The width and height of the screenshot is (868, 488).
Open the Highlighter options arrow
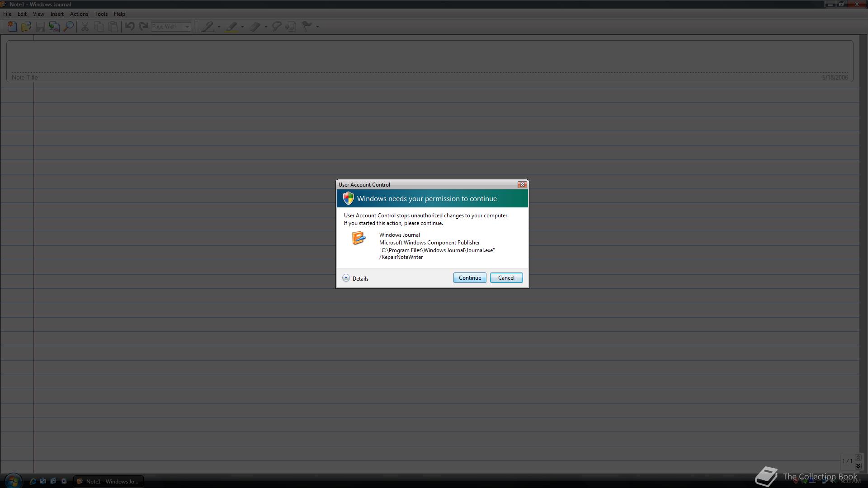(x=242, y=27)
